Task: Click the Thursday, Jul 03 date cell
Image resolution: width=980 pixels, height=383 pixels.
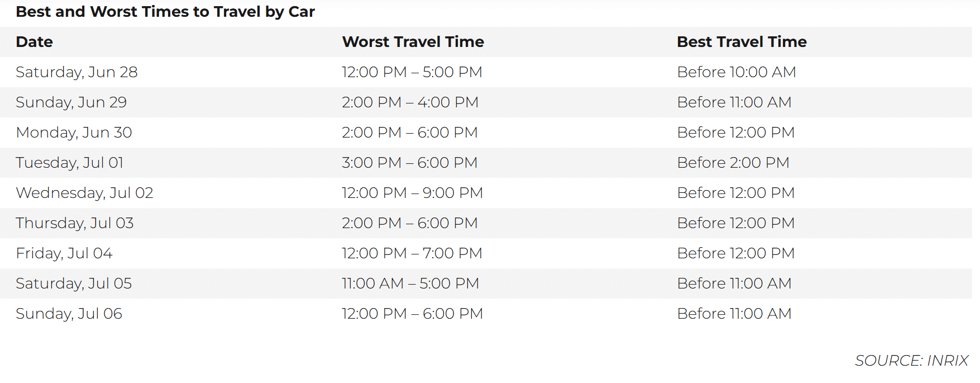Action: pyautogui.click(x=75, y=223)
